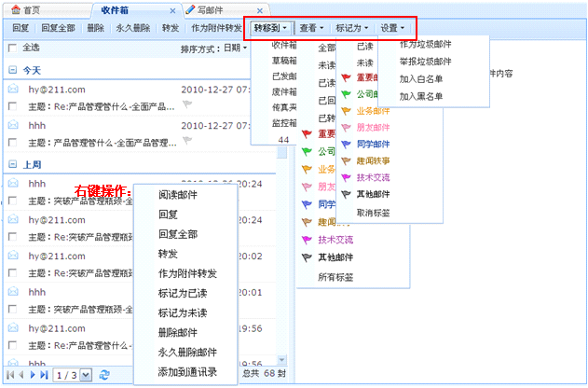Collapse the 今天 email group
This screenshot has width=588, height=388.
pyautogui.click(x=12, y=70)
